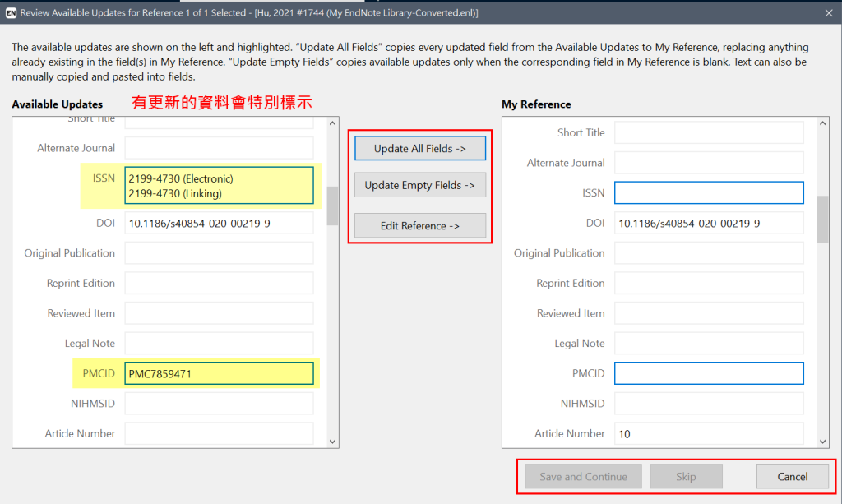Click the Reviewed Item field in My Reference
Image resolution: width=842 pixels, height=504 pixels.
pyautogui.click(x=709, y=313)
